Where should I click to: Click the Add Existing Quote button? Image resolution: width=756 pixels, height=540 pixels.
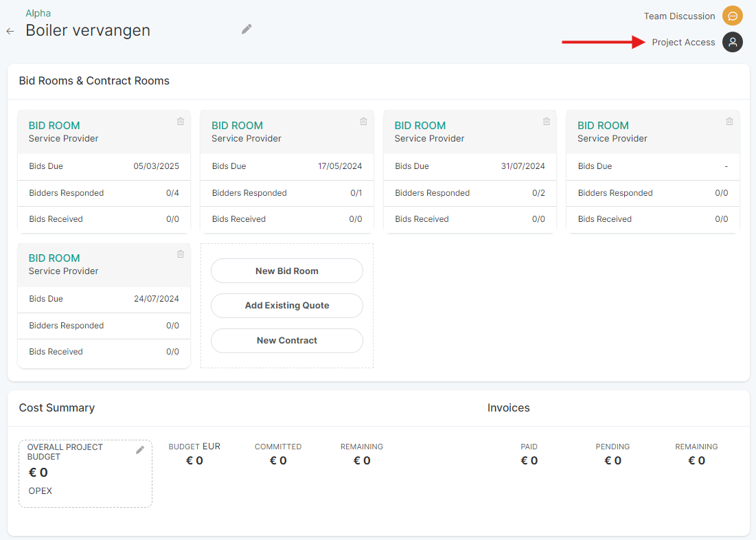tap(287, 306)
